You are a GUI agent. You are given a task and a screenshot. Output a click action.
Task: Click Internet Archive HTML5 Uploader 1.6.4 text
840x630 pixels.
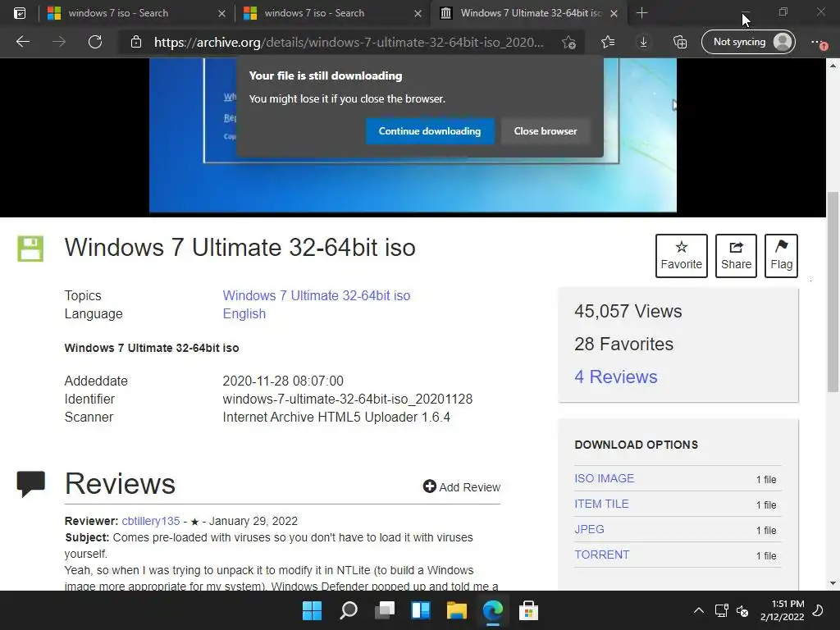pyautogui.click(x=336, y=417)
